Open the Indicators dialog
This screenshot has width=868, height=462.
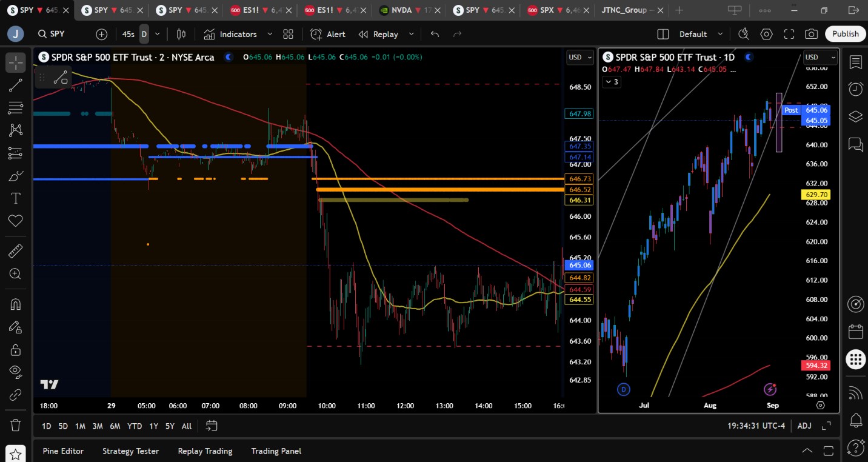tap(230, 35)
